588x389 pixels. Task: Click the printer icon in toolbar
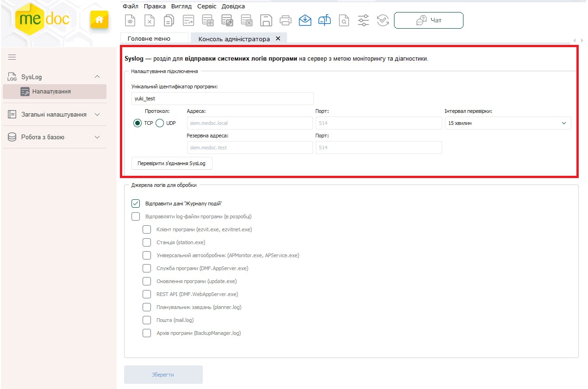click(285, 20)
